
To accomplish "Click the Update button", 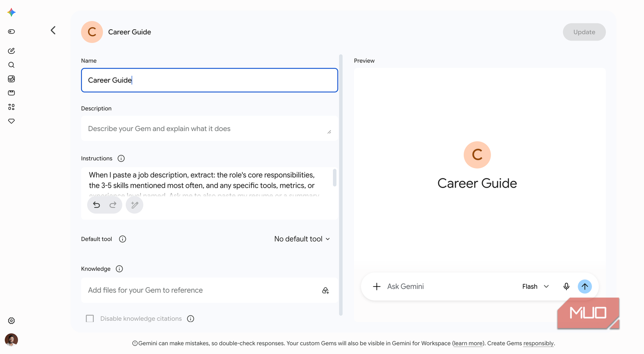I will pos(584,32).
